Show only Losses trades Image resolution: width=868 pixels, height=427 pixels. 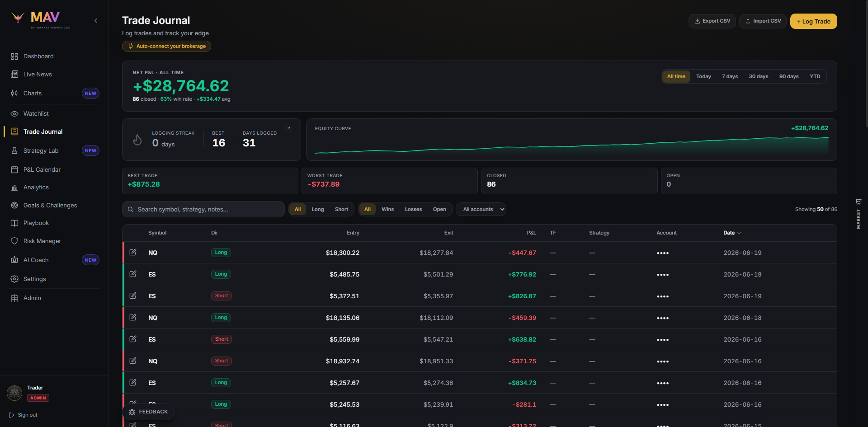tap(413, 209)
